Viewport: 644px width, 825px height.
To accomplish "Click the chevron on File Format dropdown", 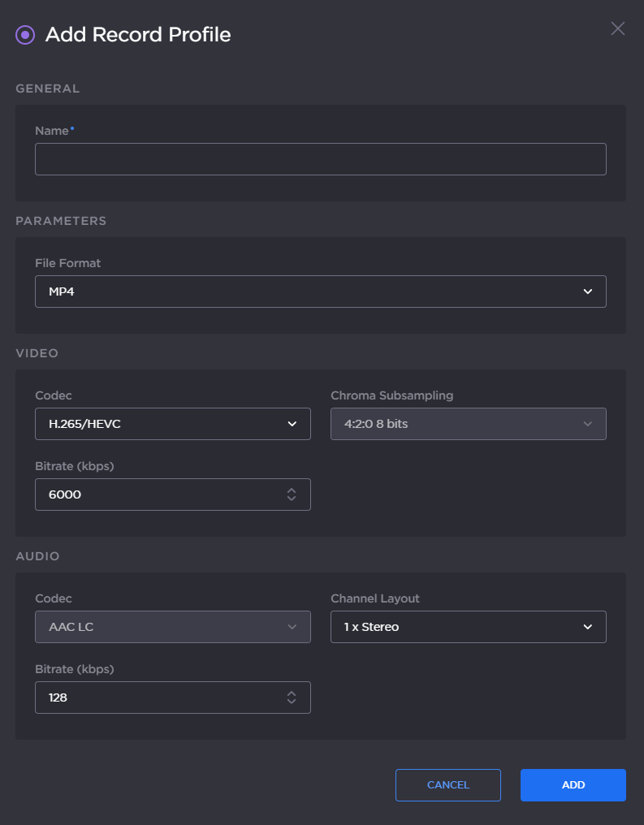I will click(x=587, y=291).
